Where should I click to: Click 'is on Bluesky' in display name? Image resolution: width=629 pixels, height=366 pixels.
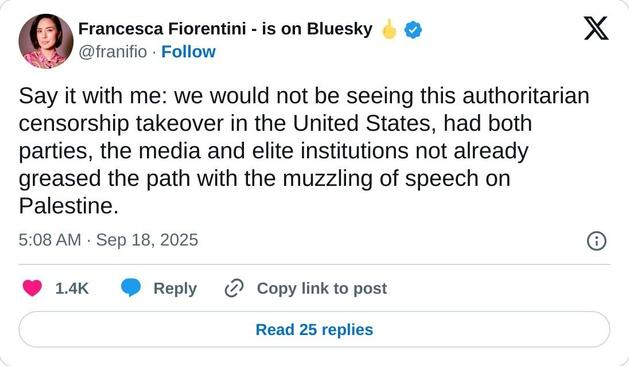[x=317, y=29]
